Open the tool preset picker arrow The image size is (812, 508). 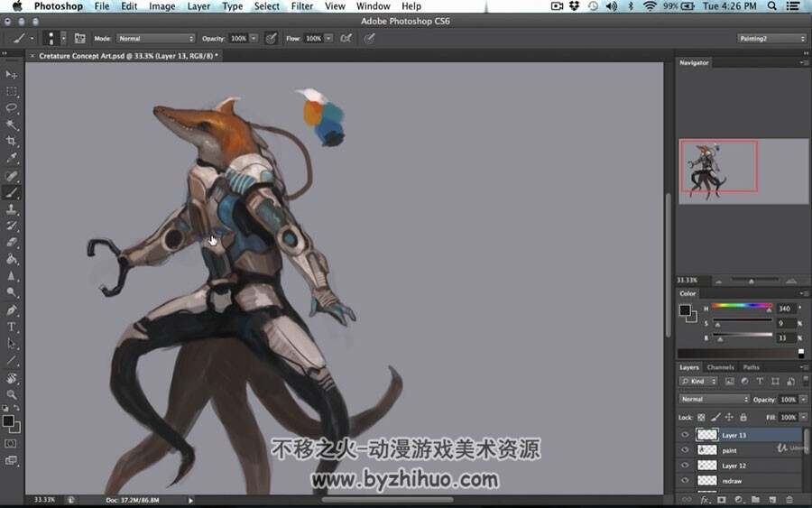(32, 38)
